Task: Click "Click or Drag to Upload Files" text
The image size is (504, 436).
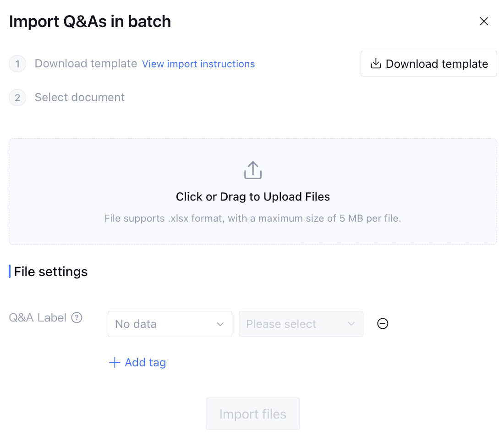Action: (x=253, y=197)
